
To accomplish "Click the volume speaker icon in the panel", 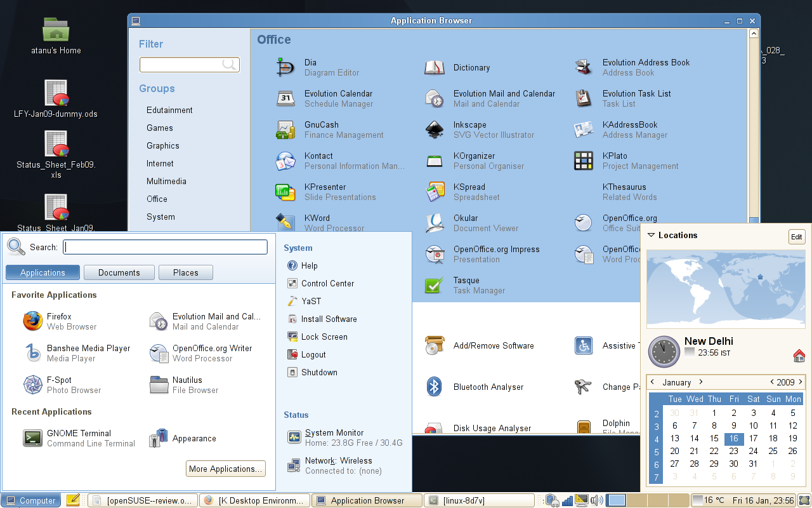I will point(596,500).
